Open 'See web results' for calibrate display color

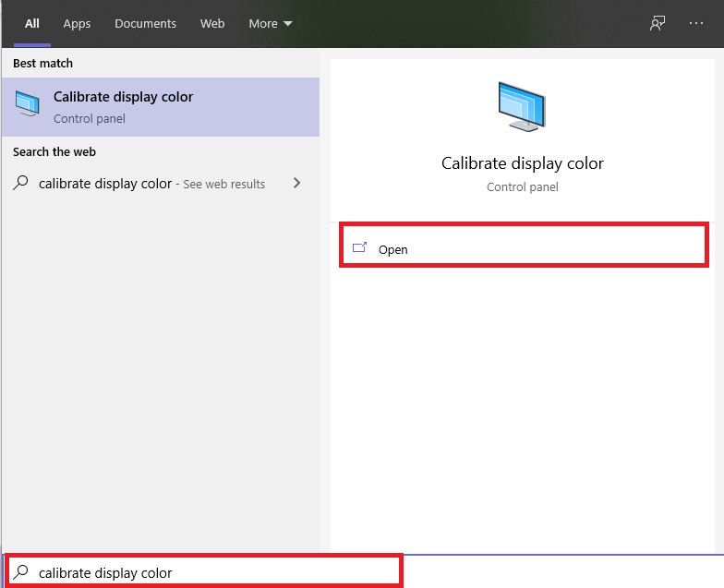(x=161, y=183)
